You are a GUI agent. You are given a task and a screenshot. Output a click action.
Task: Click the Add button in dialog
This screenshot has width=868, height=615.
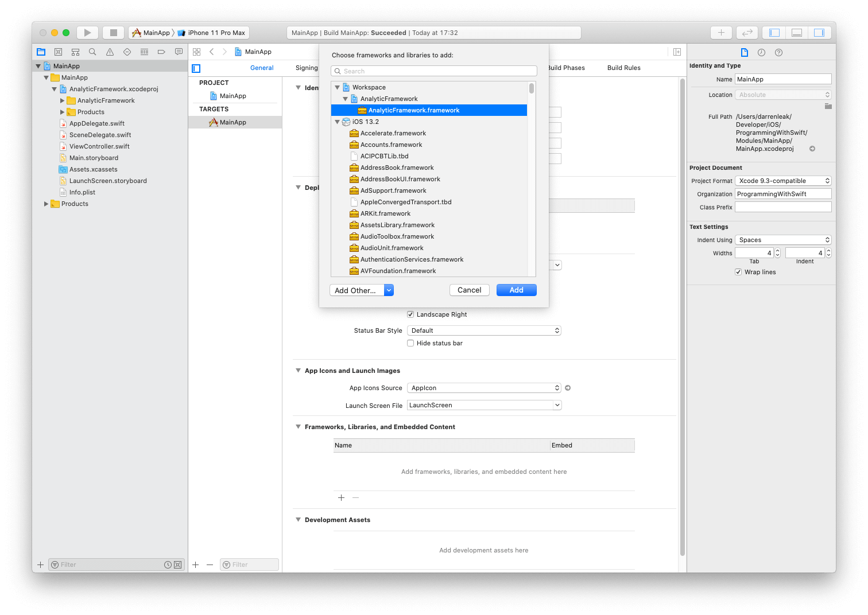click(x=516, y=290)
